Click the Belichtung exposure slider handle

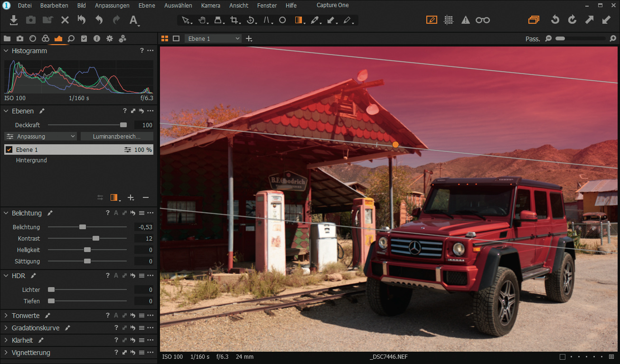[x=83, y=227]
